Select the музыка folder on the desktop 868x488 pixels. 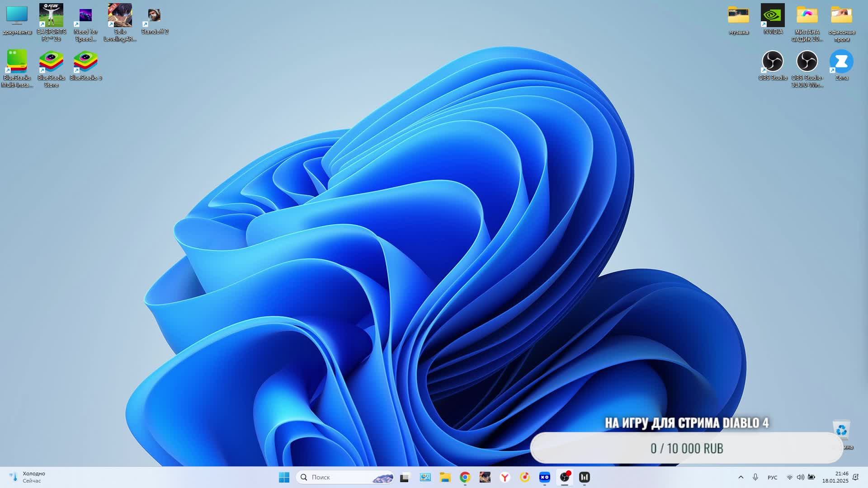(739, 20)
